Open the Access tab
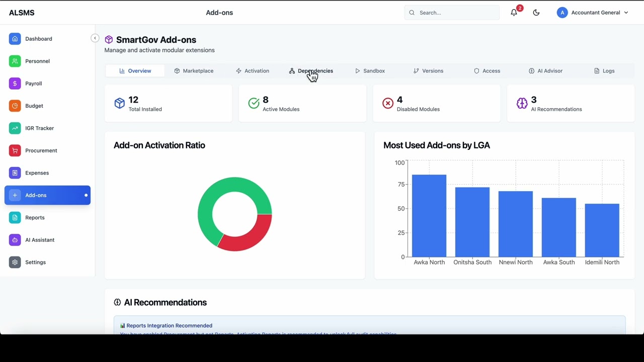This screenshot has width=644, height=362. click(x=487, y=71)
